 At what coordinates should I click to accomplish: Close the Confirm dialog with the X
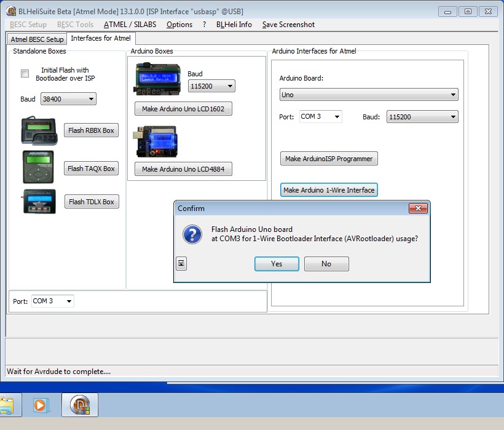click(418, 208)
